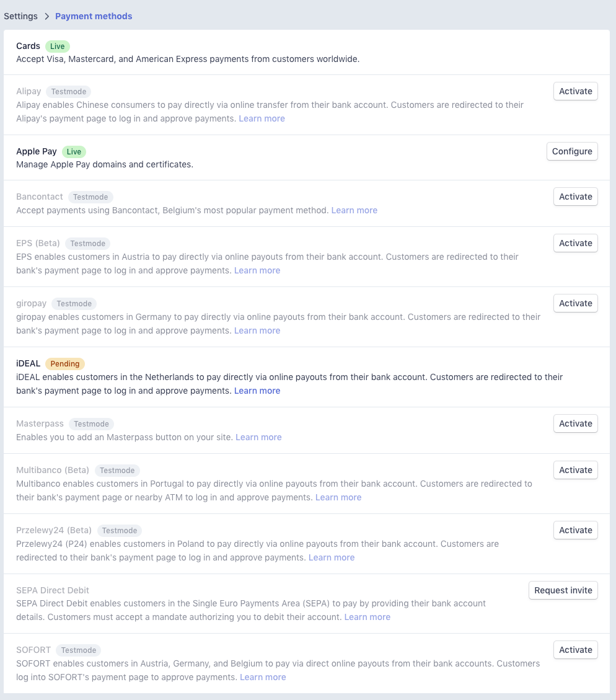616x700 pixels.
Task: Click the Live badge next to Cards
Action: (57, 46)
